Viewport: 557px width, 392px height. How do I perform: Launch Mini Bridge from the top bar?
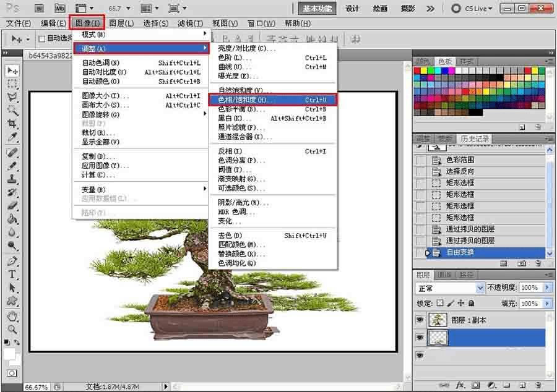59,8
